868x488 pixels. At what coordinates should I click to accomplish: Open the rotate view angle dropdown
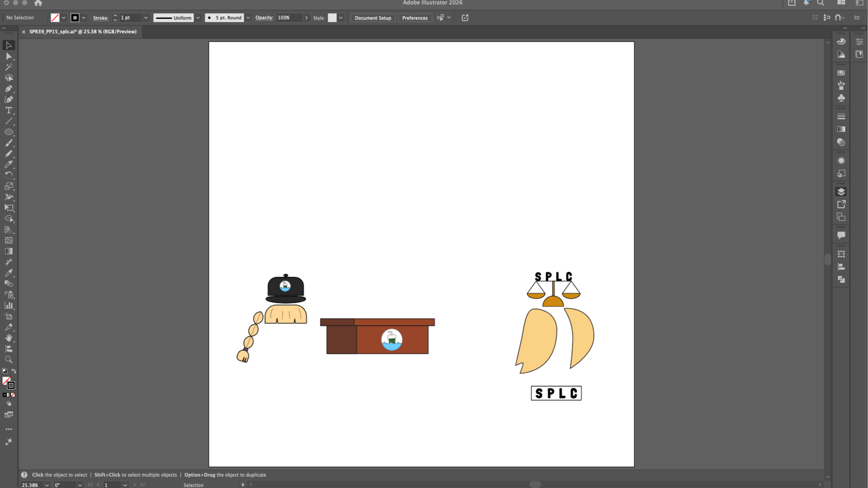point(80,485)
